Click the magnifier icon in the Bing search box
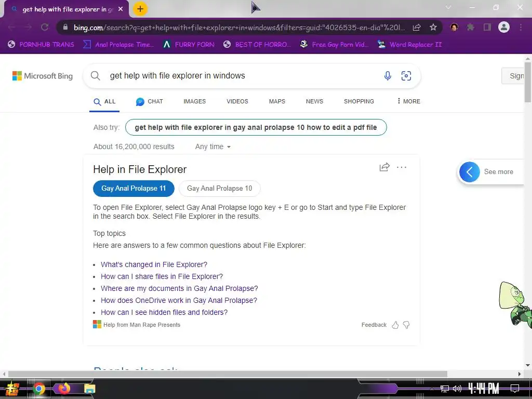The width and height of the screenshot is (532, 399). 96,76
